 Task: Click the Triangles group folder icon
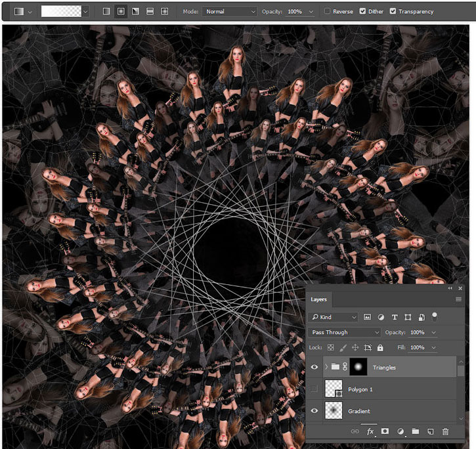(335, 367)
